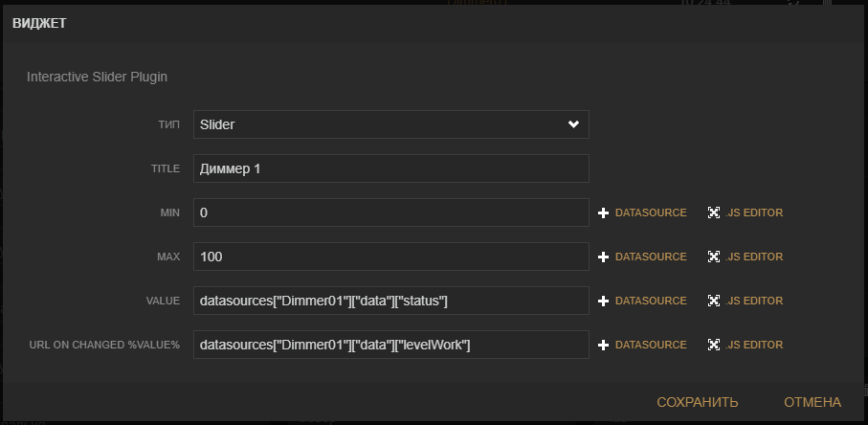Viewport: 868px width, 425px height.
Task: Open .JS EDITOR link for VALUE field
Action: (x=754, y=301)
